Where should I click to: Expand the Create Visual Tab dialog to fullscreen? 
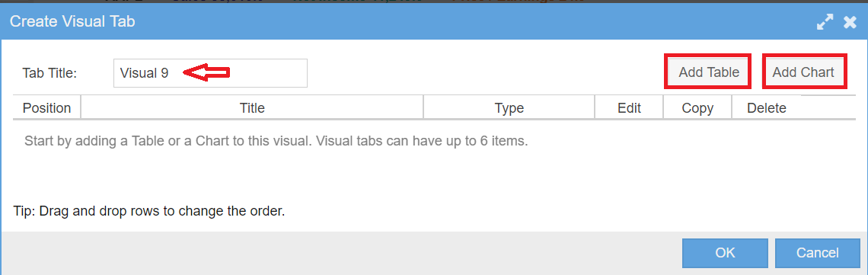click(825, 22)
